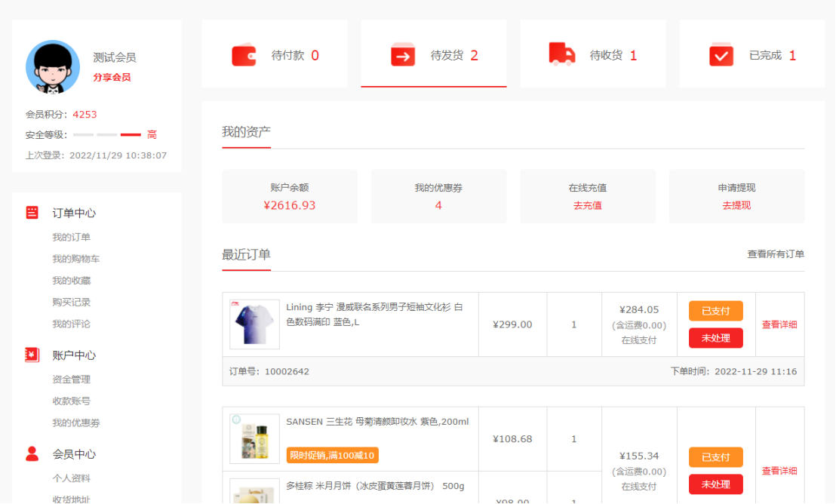Click the member avatar picture
The height and width of the screenshot is (504, 836).
(x=53, y=67)
